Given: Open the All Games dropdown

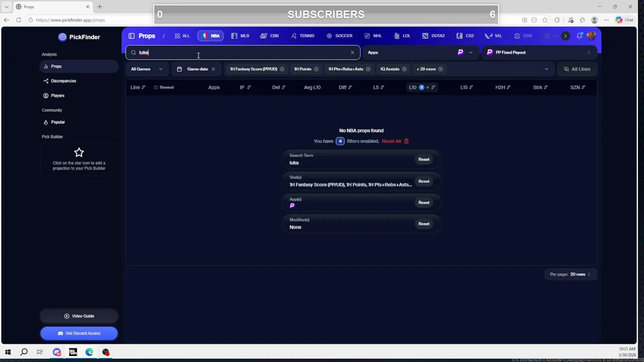Looking at the screenshot, I should [x=147, y=69].
